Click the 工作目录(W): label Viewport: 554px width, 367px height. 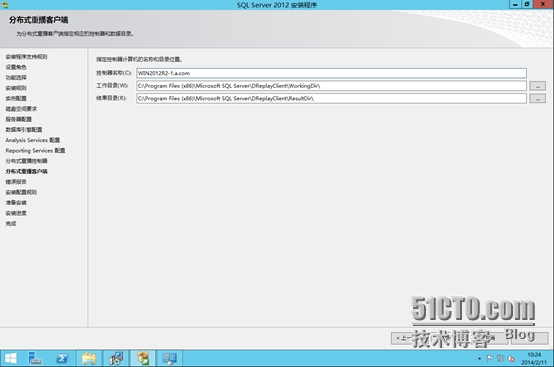pyautogui.click(x=112, y=85)
